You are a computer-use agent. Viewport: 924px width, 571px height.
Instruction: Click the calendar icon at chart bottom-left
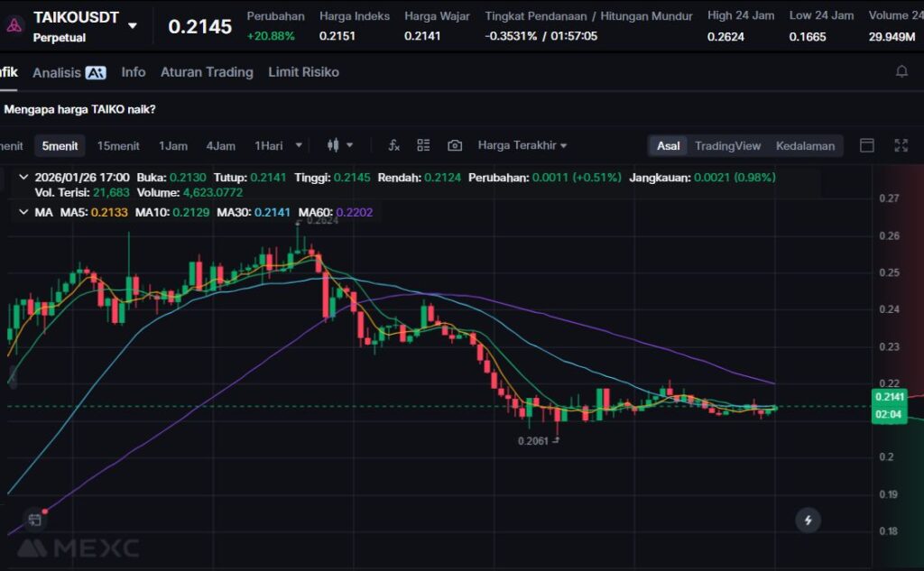(34, 520)
